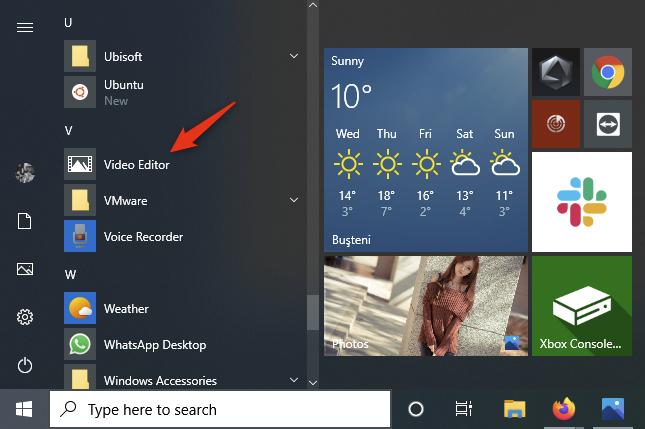645x429 pixels.
Task: Click the Windows Start button
Action: click(24, 409)
